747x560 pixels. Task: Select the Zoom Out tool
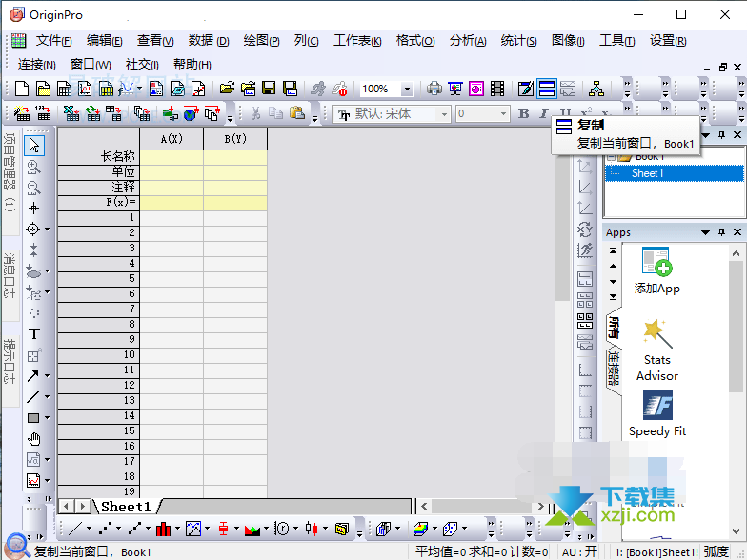[x=33, y=188]
